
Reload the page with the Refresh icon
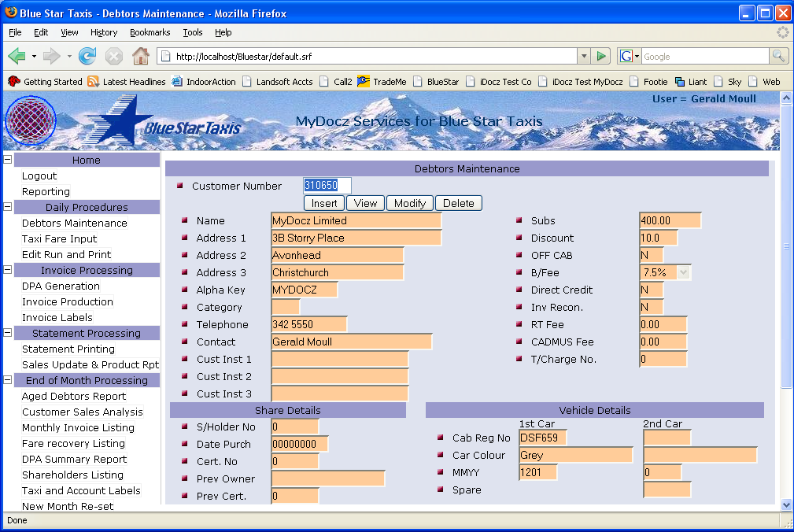tap(87, 56)
